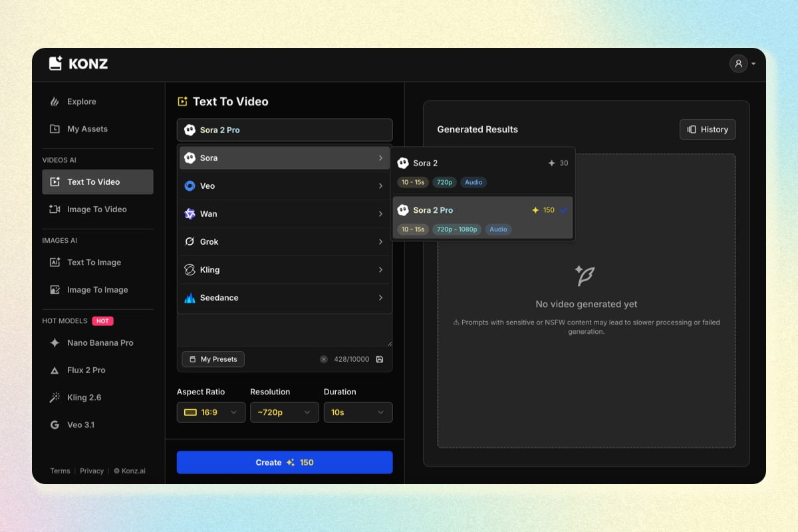Go to Explore in the sidebar
Image resolution: width=798 pixels, height=532 pixels.
98,102
